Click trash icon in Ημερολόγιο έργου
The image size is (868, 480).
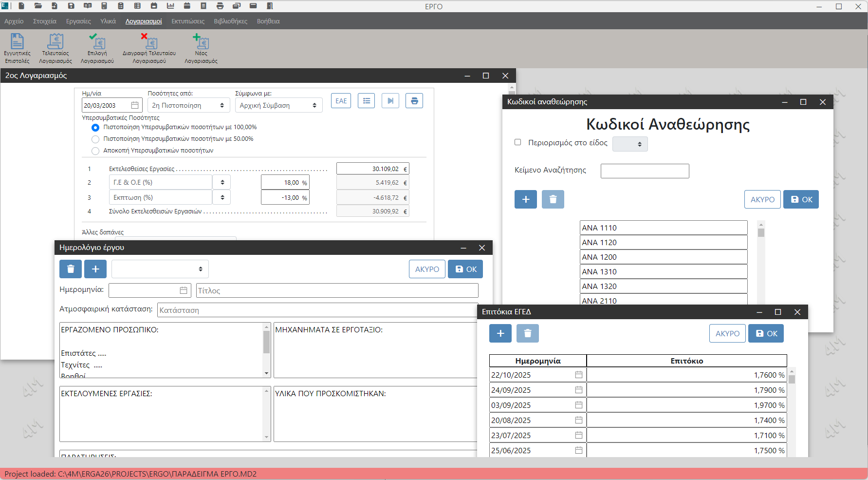coord(71,269)
